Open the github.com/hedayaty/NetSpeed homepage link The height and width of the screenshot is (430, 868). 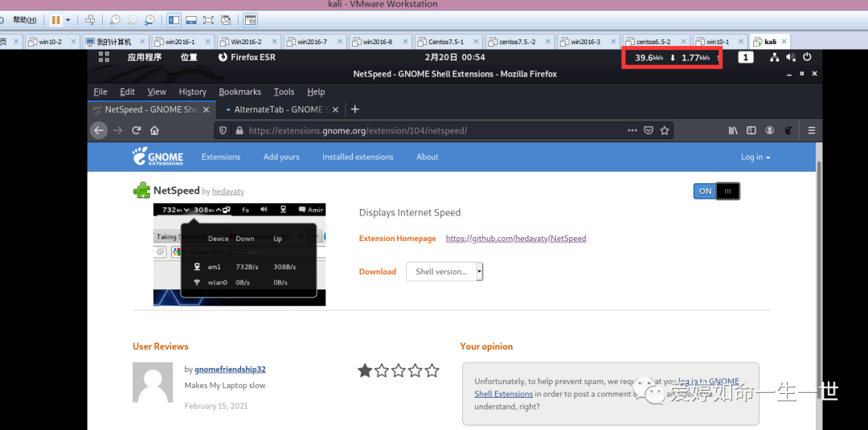(516, 239)
